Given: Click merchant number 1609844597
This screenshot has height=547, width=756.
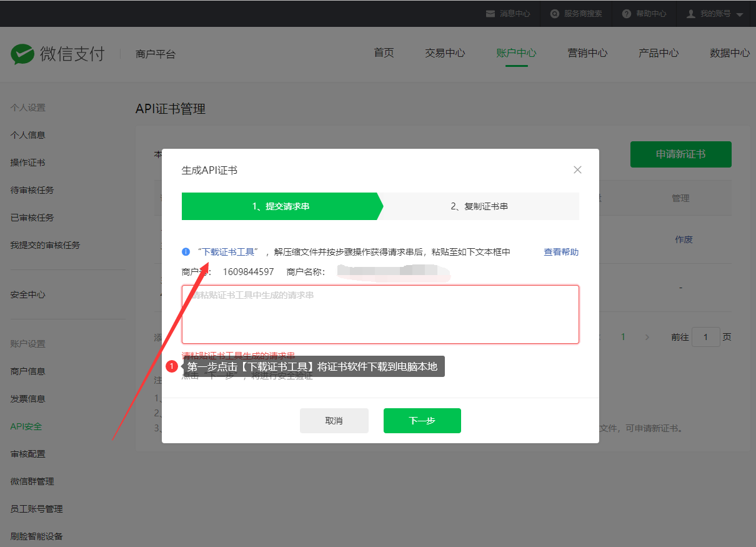Looking at the screenshot, I should (248, 271).
